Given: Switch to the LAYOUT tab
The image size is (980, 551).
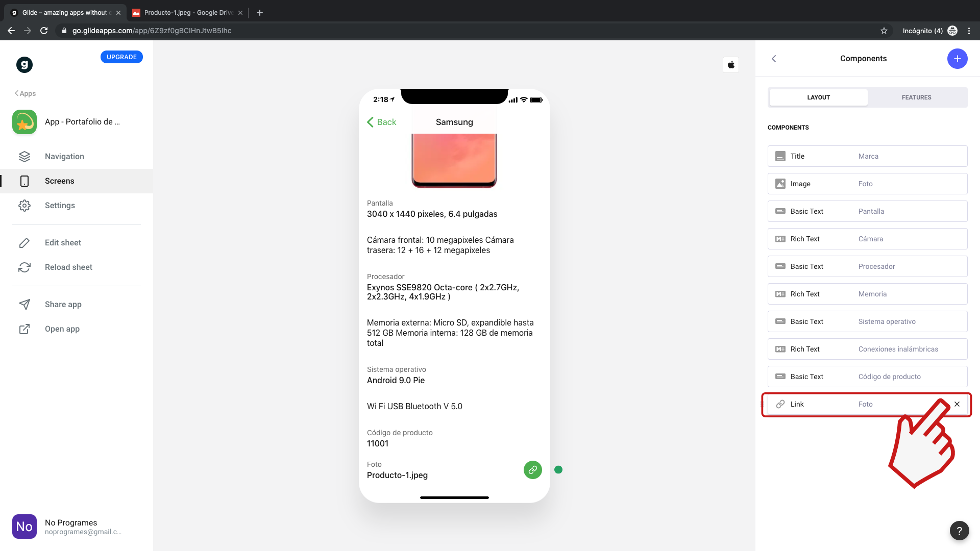Looking at the screenshot, I should coord(819,97).
